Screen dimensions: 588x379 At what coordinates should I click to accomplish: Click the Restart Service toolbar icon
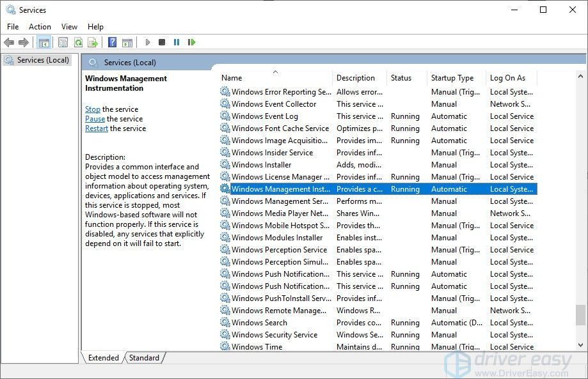tap(191, 42)
